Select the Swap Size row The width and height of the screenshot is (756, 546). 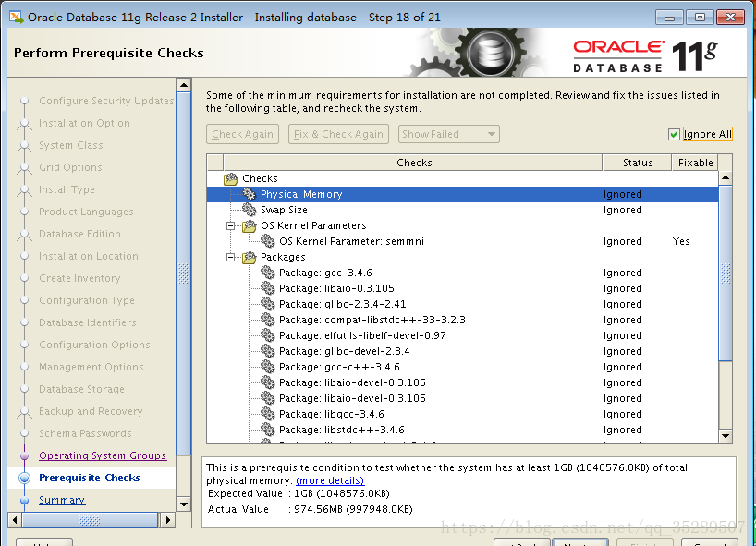coord(462,210)
